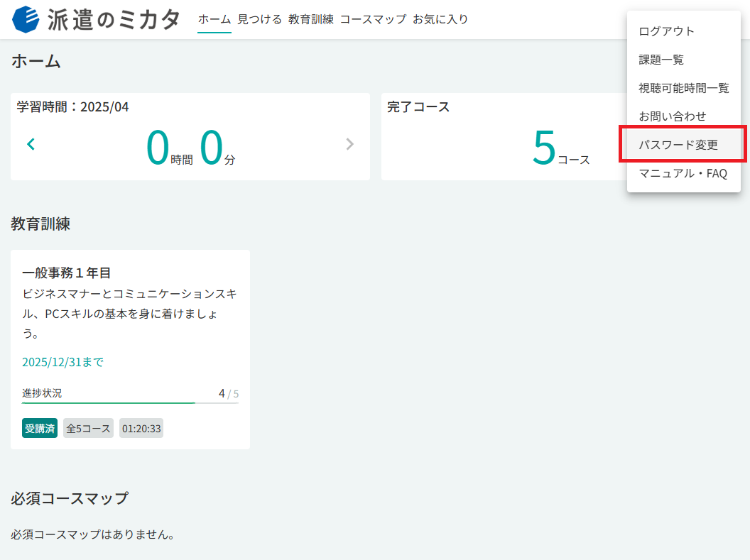Click the 全5コース badge
Screen dimensions: 750x560
tap(89, 428)
